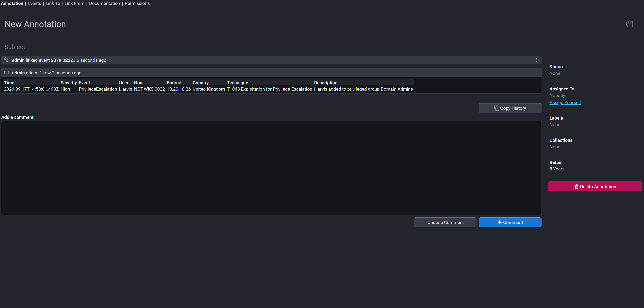Click the Assign Yourself link
This screenshot has width=644, height=308.
click(x=565, y=102)
